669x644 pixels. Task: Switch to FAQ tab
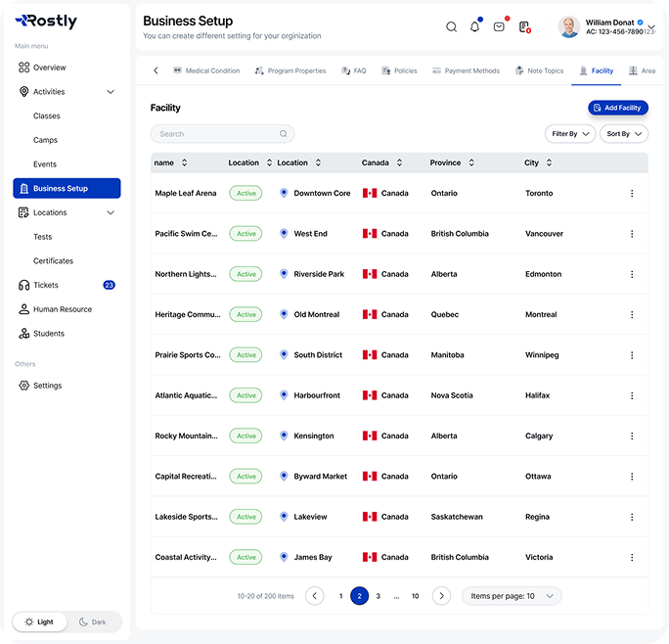[354, 70]
